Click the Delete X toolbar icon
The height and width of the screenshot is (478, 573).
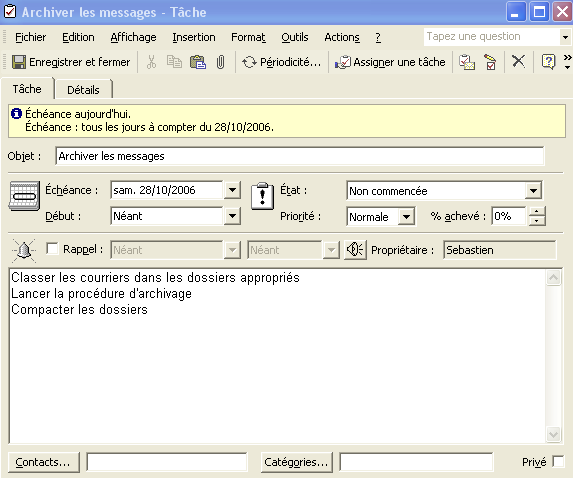(x=518, y=62)
